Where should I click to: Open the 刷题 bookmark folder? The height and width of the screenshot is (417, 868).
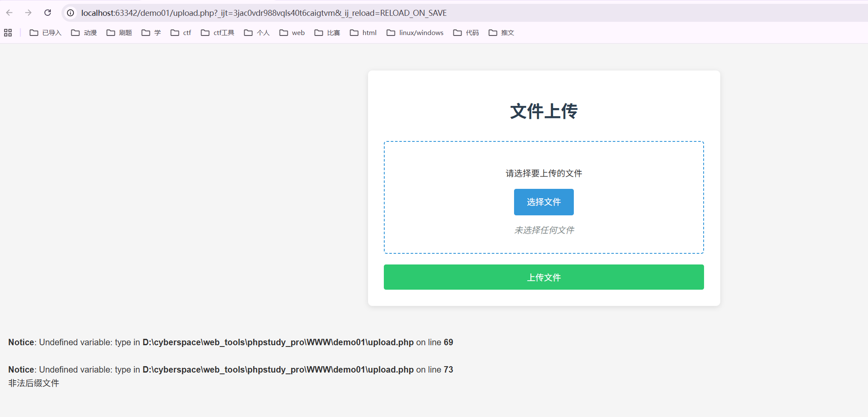pyautogui.click(x=119, y=32)
